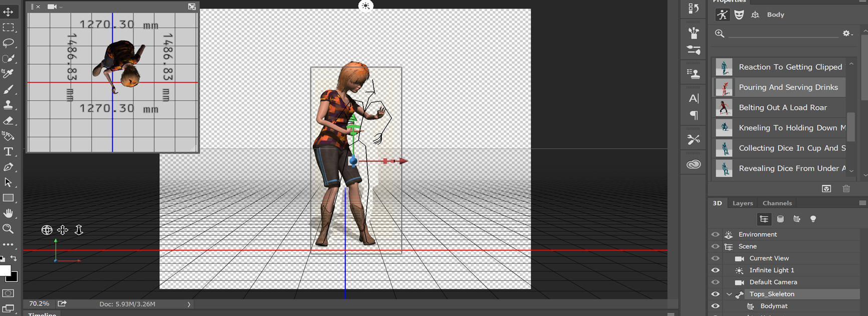Apply the Belting Out A Load Roar pose
This screenshot has width=868, height=316.
(x=782, y=107)
